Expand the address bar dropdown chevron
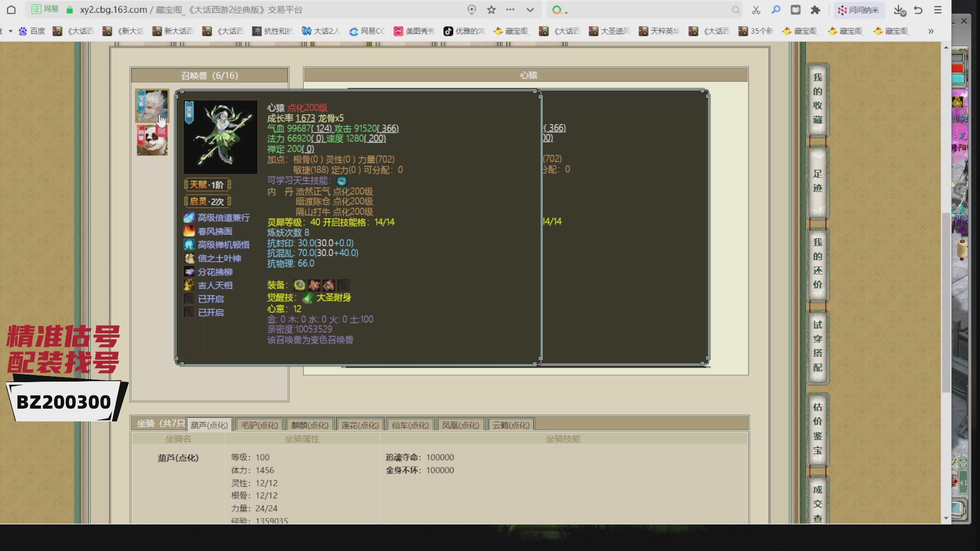 530,10
